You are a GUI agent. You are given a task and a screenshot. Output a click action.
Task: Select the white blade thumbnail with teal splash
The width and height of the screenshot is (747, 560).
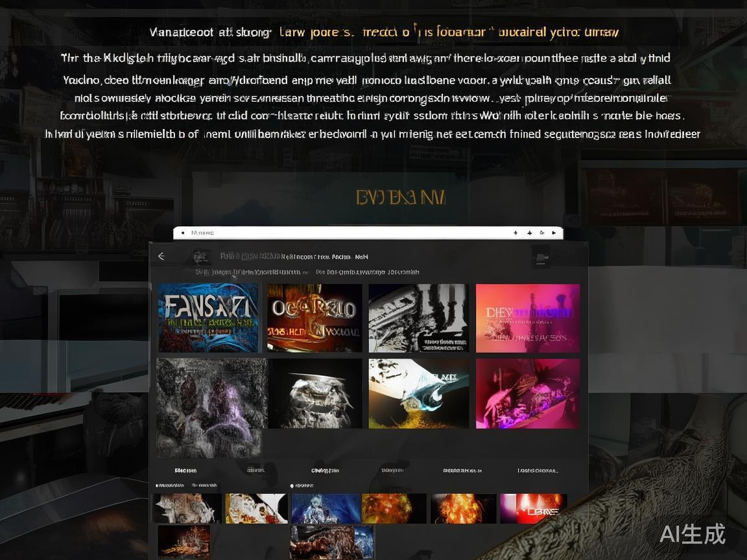(418, 393)
